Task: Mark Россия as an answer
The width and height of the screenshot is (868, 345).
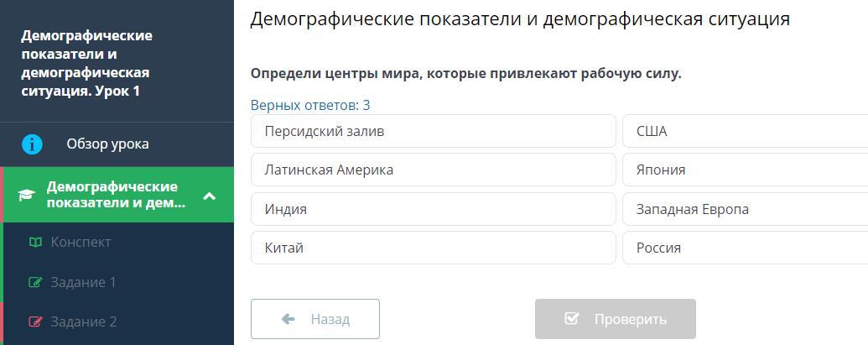Action: pos(745,248)
